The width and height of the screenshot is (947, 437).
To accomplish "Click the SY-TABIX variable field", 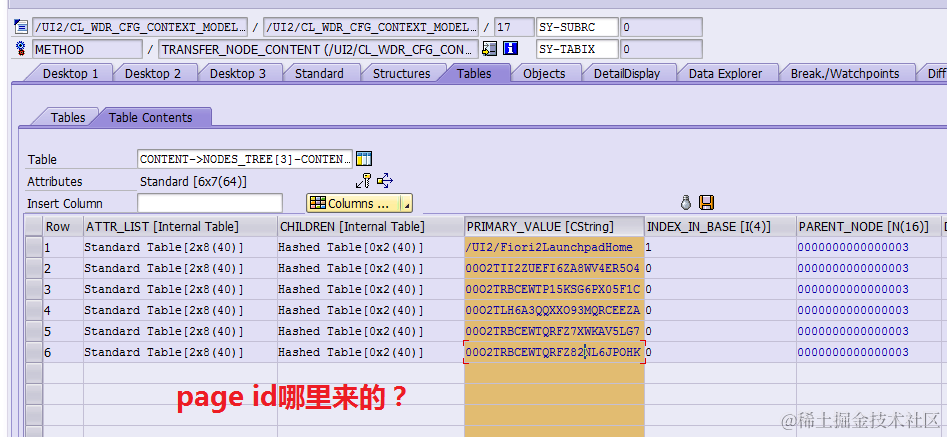I will (577, 49).
